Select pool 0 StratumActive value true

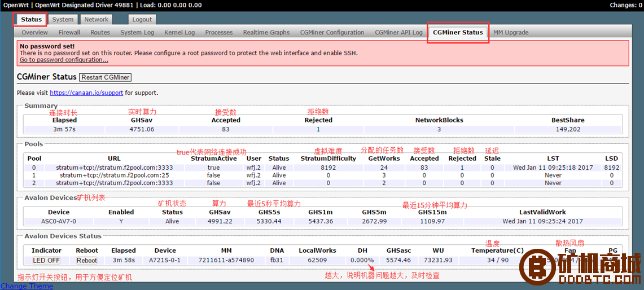click(213, 168)
